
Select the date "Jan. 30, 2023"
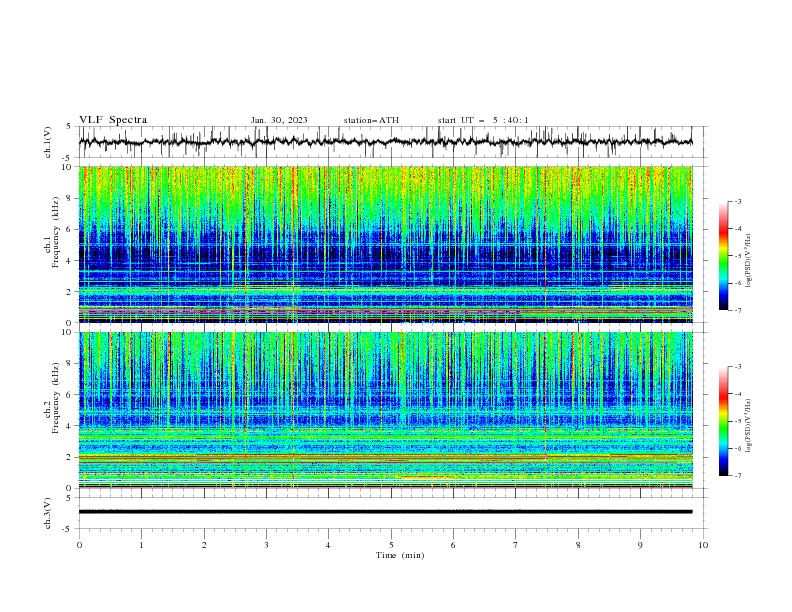279,120
